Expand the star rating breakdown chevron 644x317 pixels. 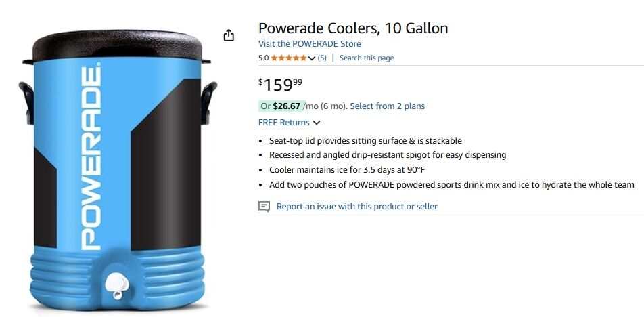point(312,58)
